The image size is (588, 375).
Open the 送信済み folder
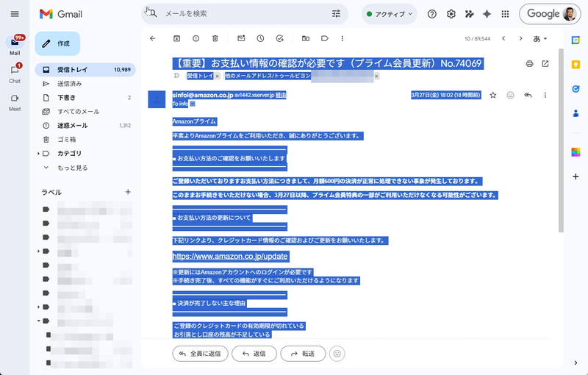pos(85,84)
